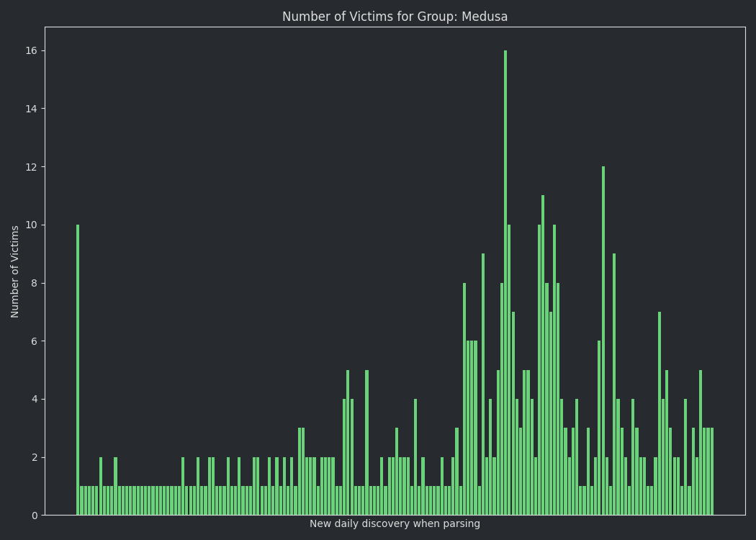Click the y-axis tick label '16'
756x540 pixels.
click(x=32, y=50)
